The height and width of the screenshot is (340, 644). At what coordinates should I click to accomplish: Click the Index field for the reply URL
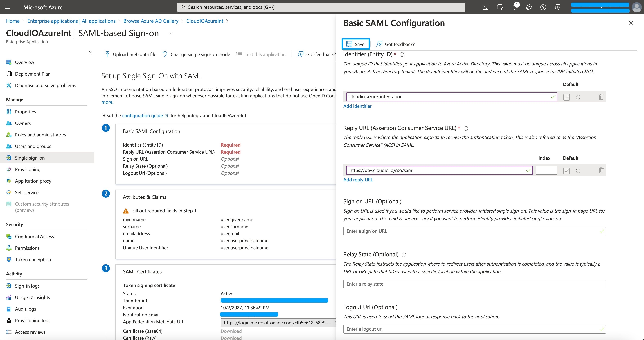pos(546,171)
